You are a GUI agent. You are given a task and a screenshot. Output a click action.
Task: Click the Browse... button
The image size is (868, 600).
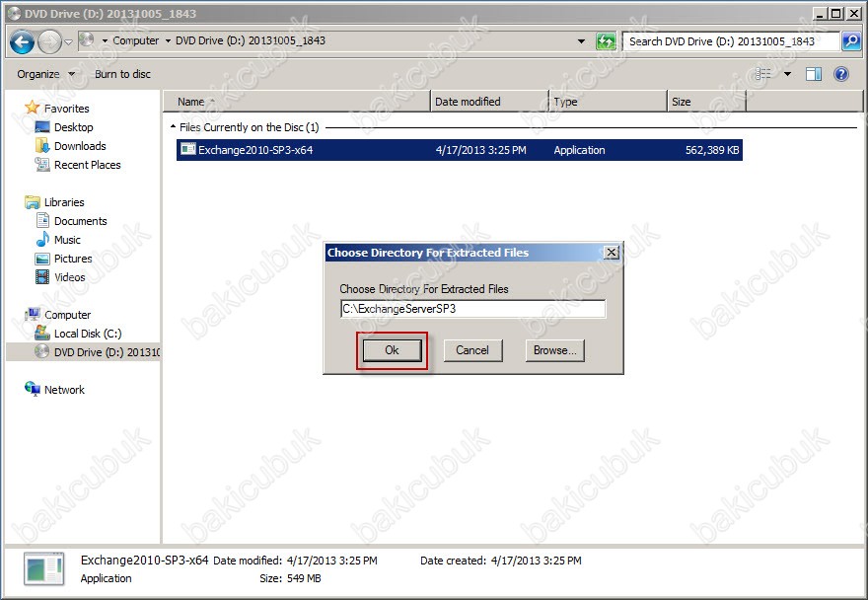[x=554, y=350]
